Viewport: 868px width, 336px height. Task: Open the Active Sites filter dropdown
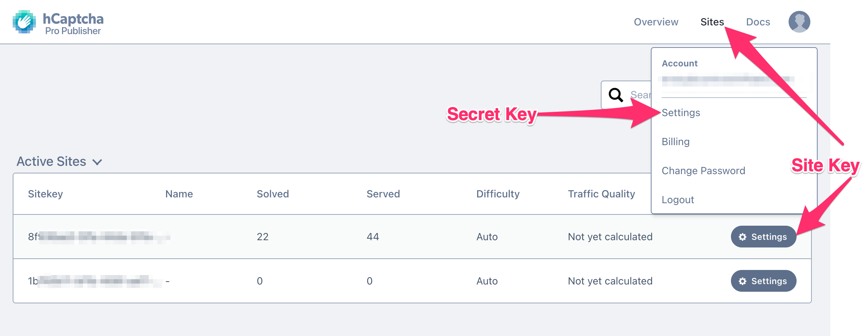[59, 161]
